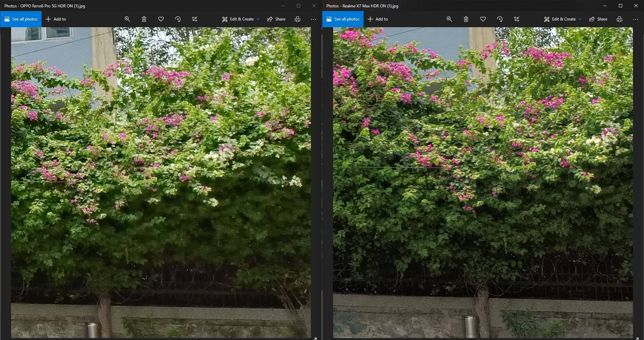Open Add to in OPPO window
The height and width of the screenshot is (340, 644).
pyautogui.click(x=56, y=19)
